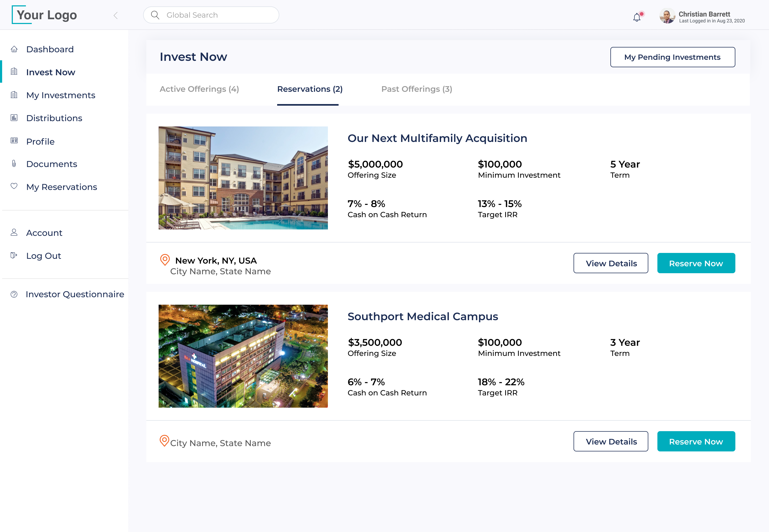The width and height of the screenshot is (769, 532).
Task: Click the Log Out door icon
Action: click(14, 255)
